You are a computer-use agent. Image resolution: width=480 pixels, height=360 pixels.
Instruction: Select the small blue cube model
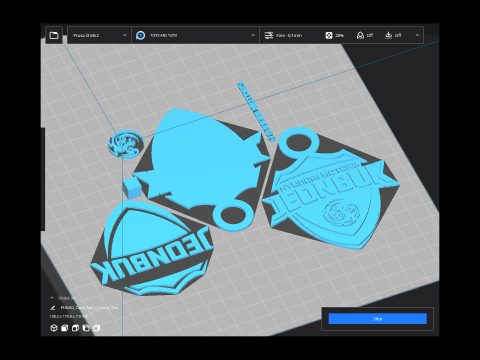pos(132,188)
